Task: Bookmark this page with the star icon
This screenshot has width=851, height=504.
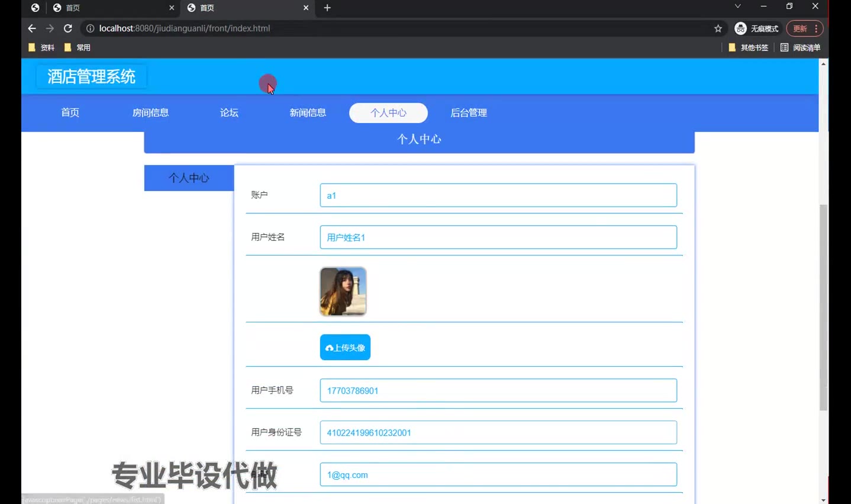Action: [718, 28]
